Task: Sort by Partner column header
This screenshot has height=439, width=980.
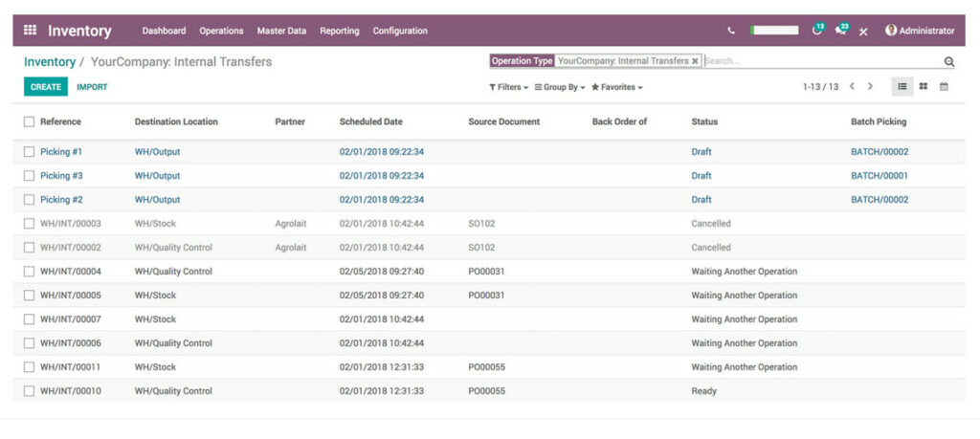Action: [290, 121]
